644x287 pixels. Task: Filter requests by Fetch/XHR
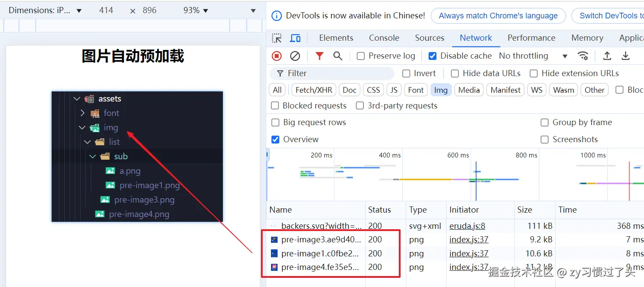coord(314,90)
